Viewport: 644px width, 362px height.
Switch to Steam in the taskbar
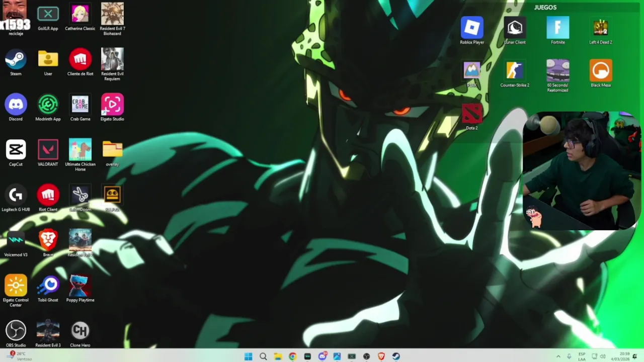[x=396, y=356]
